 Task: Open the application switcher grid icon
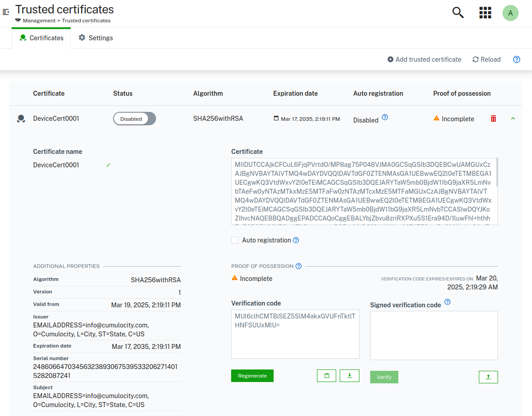click(485, 13)
